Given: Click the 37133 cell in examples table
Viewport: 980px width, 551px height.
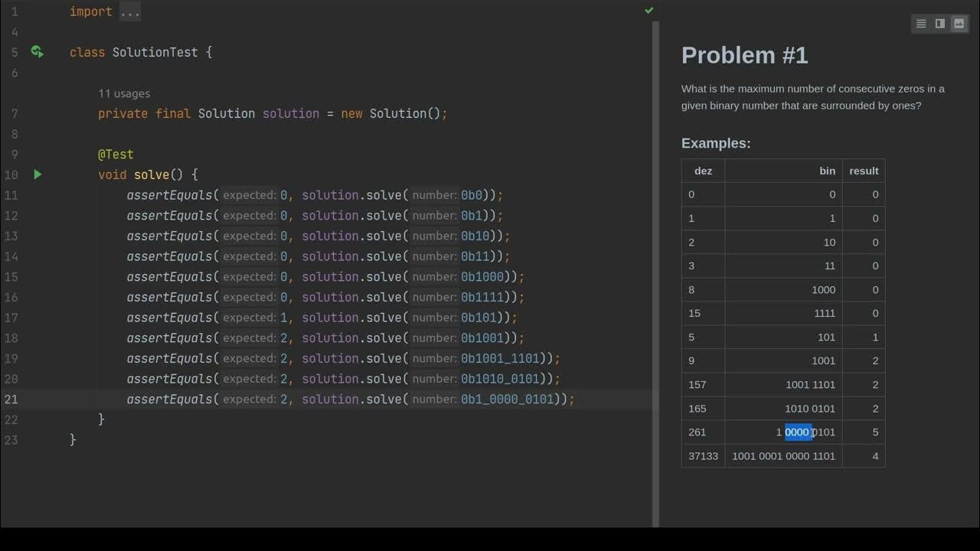Looking at the screenshot, I should tap(703, 456).
